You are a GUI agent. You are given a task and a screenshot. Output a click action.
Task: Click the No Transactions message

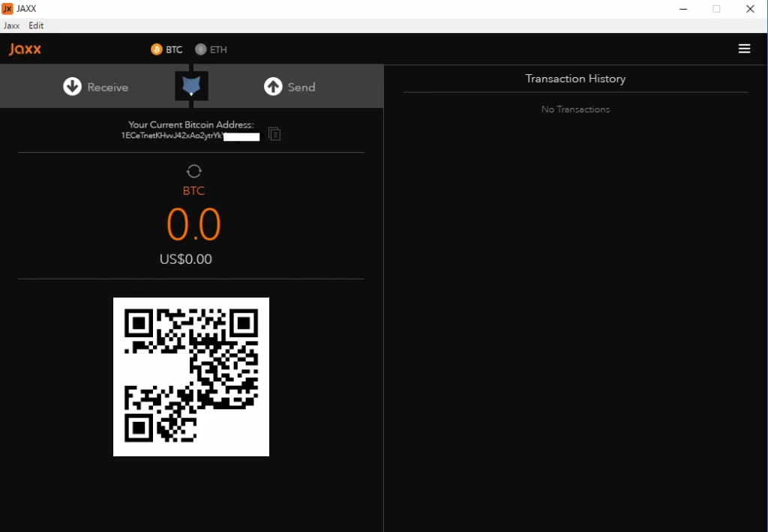click(x=575, y=109)
